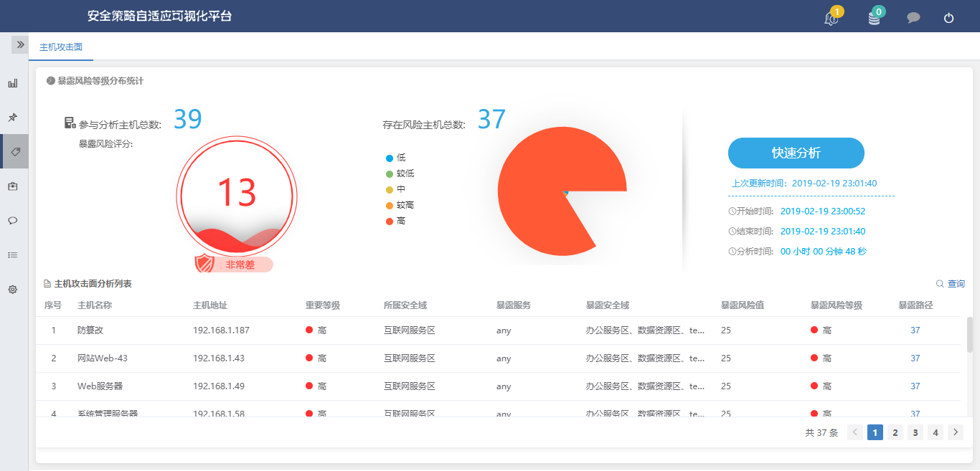The height and width of the screenshot is (471, 980).
Task: Select host name 防篡改 cell
Action: (x=91, y=330)
